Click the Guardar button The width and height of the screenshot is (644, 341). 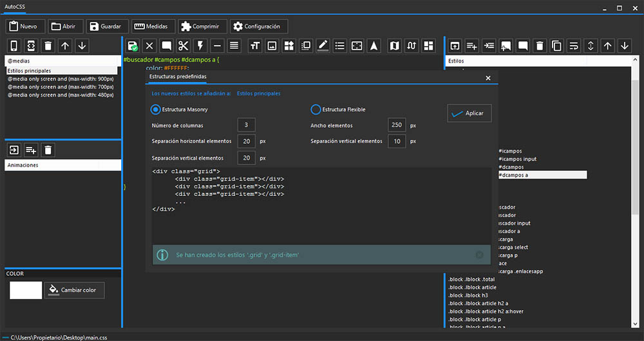[x=107, y=26]
